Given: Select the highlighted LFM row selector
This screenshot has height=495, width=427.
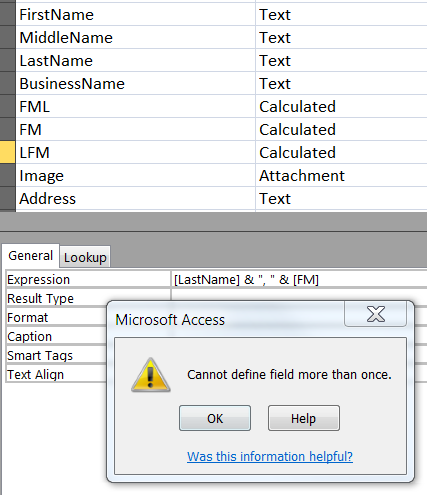Looking at the screenshot, I should (x=8, y=152).
